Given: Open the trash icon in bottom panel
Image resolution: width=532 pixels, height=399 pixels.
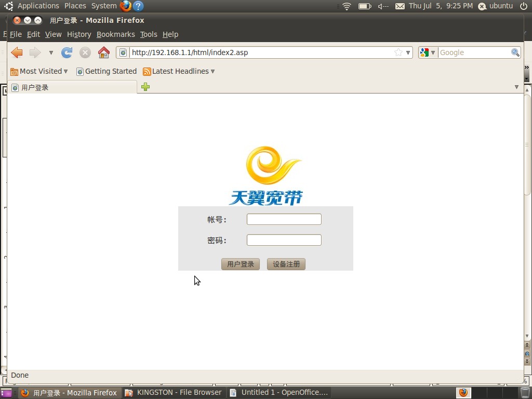Looking at the screenshot, I should coord(525,393).
